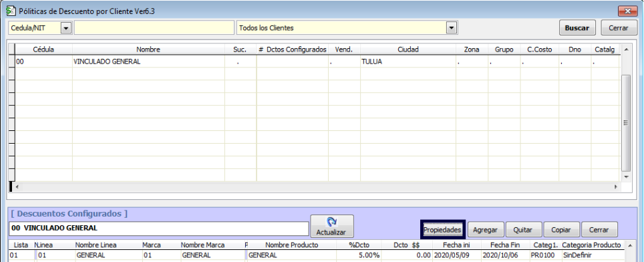
Task: Click the down arrow on the client grid's vertical scrollbar
Action: (x=626, y=176)
